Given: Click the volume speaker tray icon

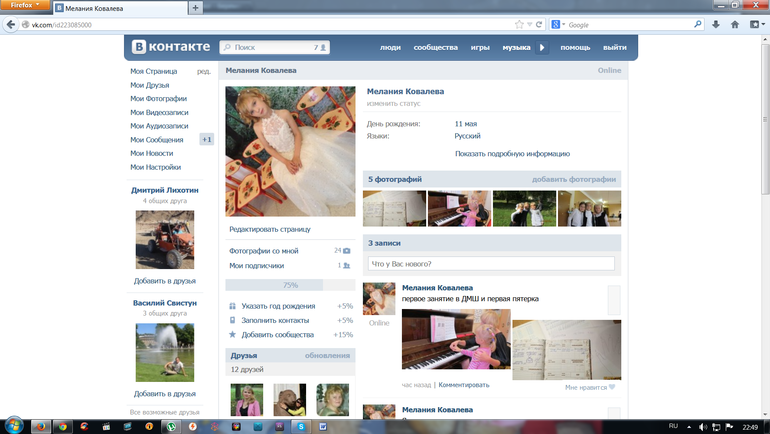Looking at the screenshot, I should pos(703,427).
